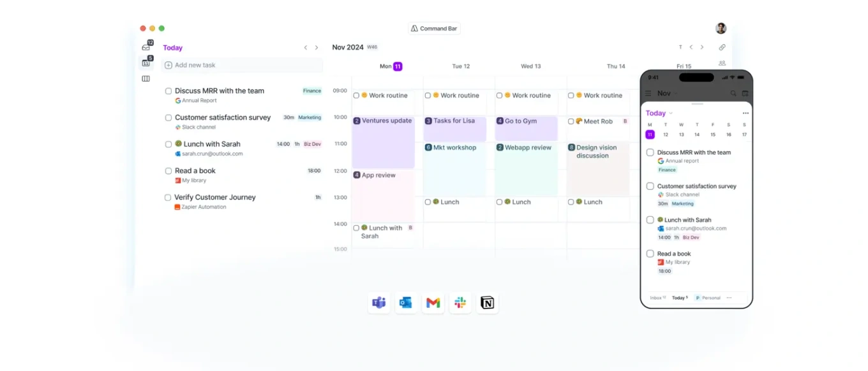Click the link icon above the calendar
Image resolution: width=868 pixels, height=371 pixels.
tap(722, 47)
